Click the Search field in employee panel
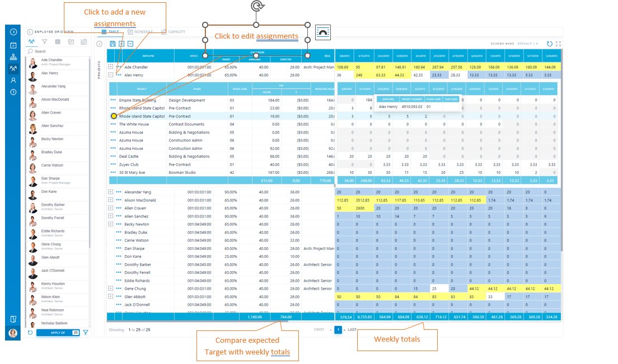 click(x=56, y=51)
